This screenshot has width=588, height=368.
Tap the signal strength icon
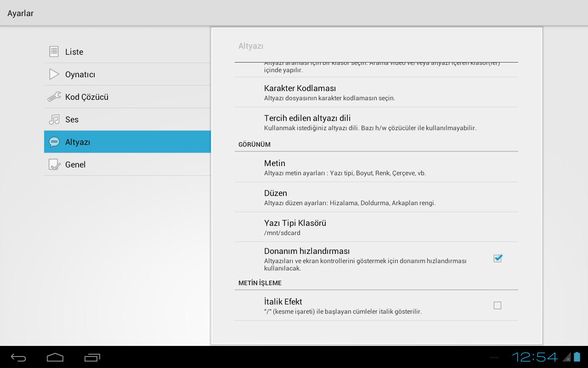click(x=566, y=357)
